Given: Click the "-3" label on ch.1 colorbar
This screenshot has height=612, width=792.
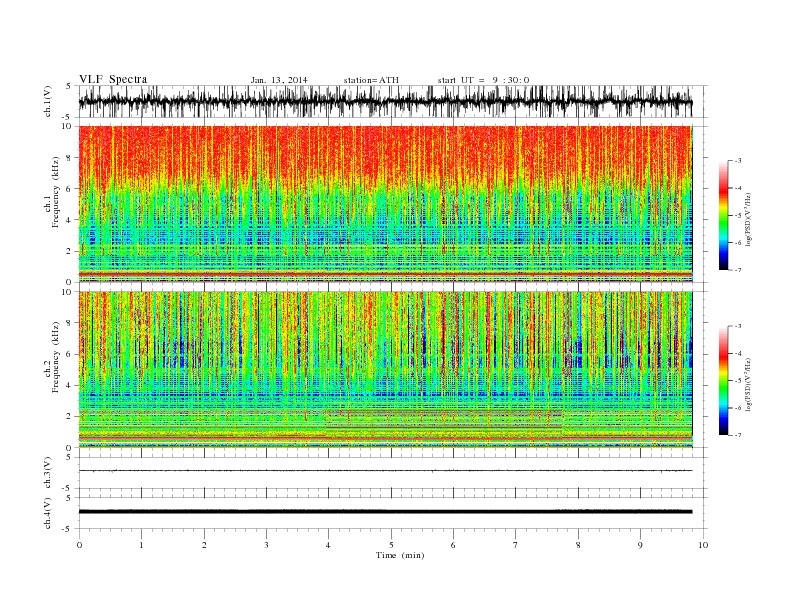Looking at the screenshot, I should tap(737, 161).
